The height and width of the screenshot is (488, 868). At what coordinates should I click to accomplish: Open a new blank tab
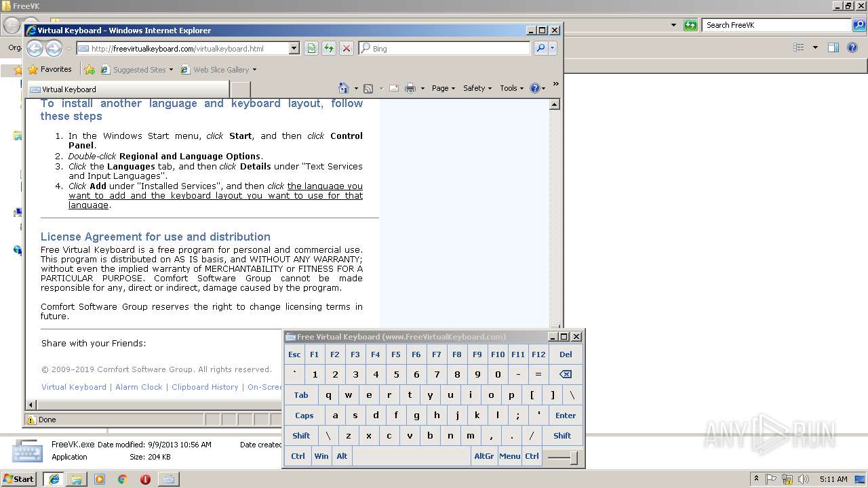(x=241, y=89)
